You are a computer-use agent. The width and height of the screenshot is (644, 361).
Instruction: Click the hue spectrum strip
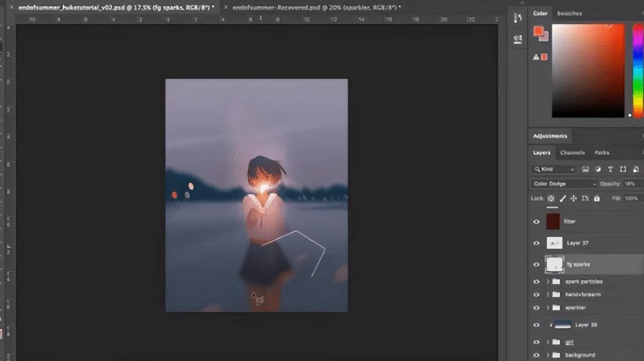tap(638, 71)
